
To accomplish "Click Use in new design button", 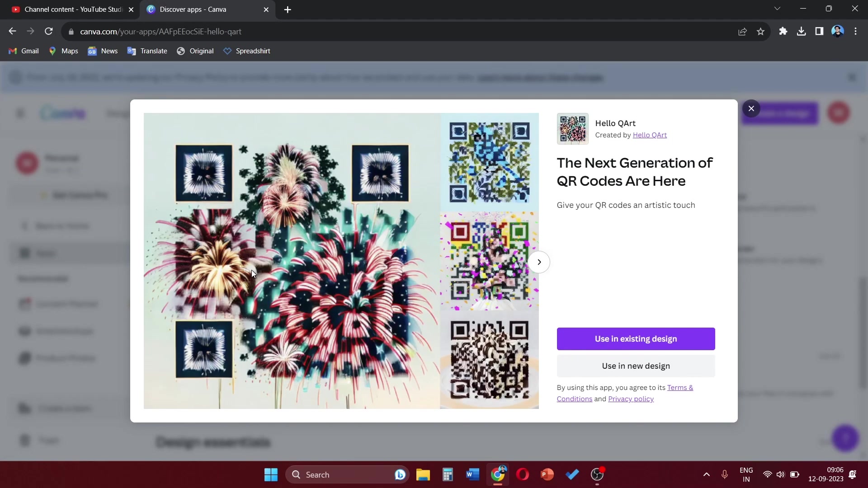I will 636,366.
